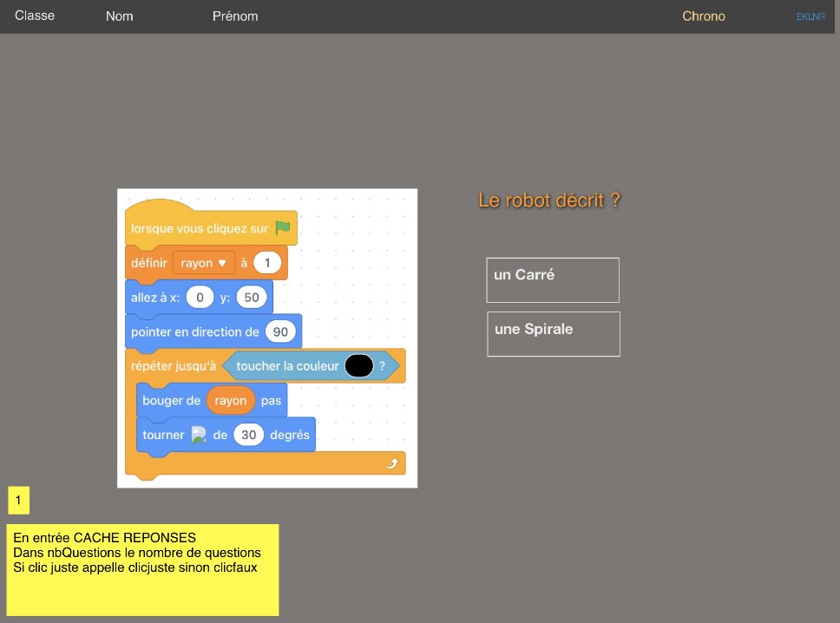Screen dimensions: 840x623
Task: Open the rayon variable dropdown
Action: click(204, 263)
